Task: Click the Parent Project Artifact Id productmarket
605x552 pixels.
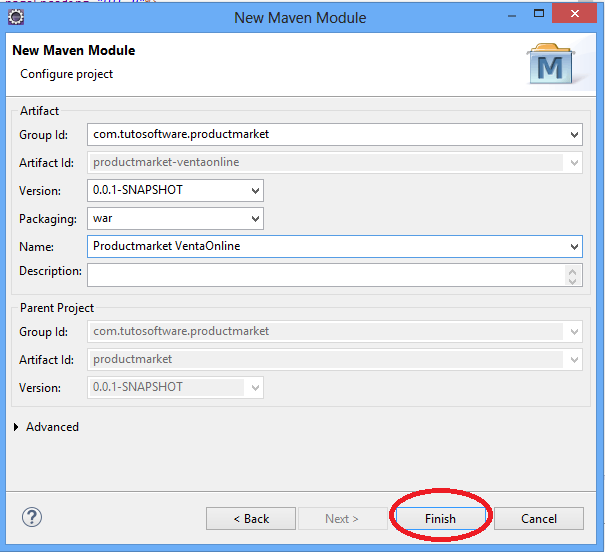Action: 335,360
